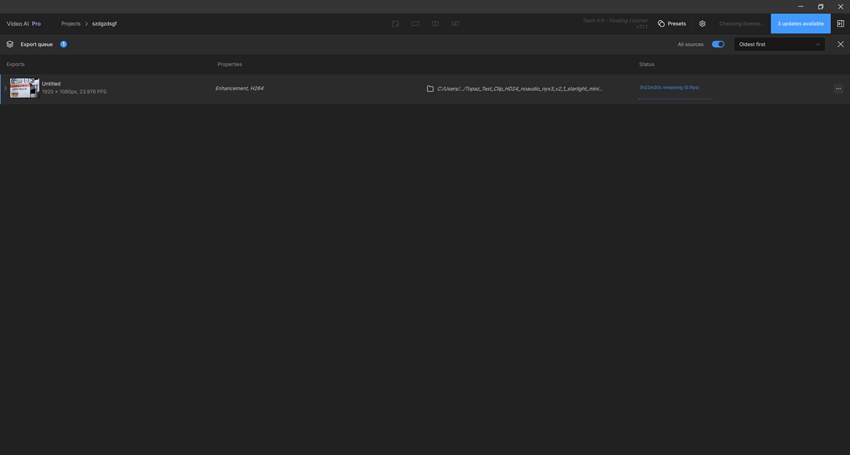Open the three-dot menu for Untitled export

(838, 89)
